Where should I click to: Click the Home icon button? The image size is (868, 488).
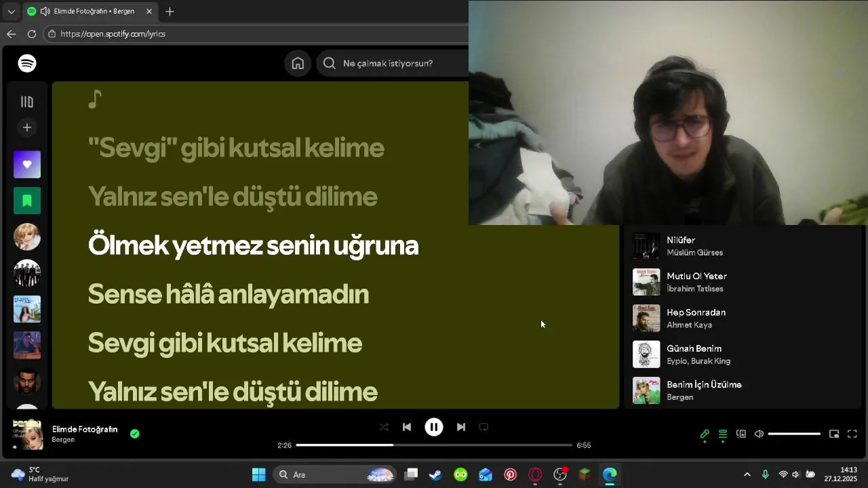coord(298,63)
